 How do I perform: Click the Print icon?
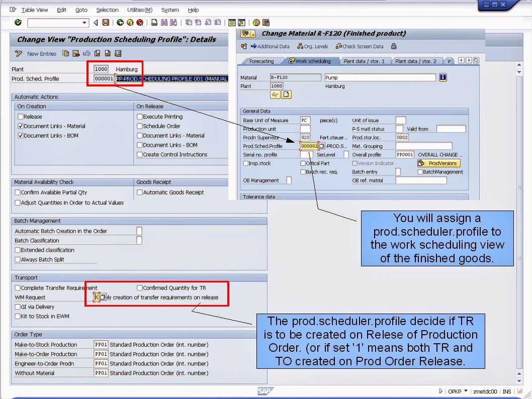[x=154, y=23]
